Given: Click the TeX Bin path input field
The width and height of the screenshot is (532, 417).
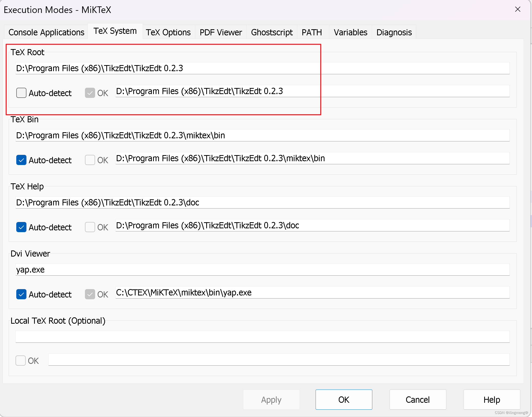Looking at the screenshot, I should (262, 135).
